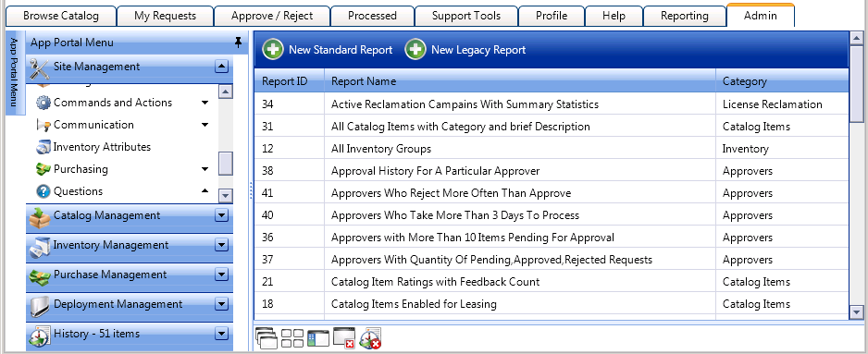Click the Inventory Management icon
Image resolution: width=868 pixels, height=354 pixels.
point(39,248)
